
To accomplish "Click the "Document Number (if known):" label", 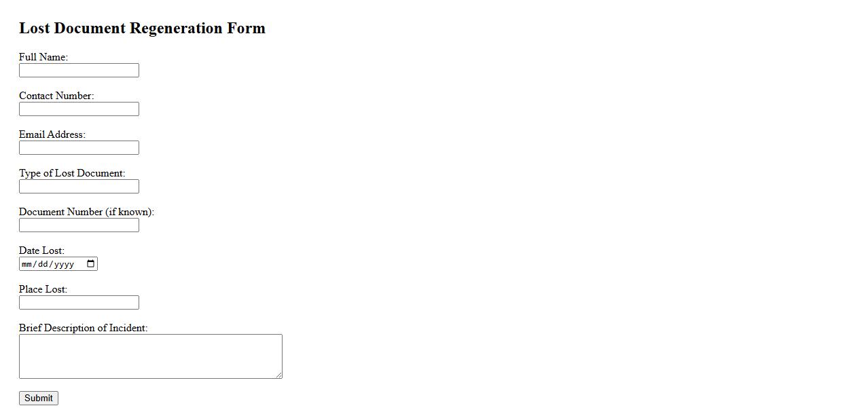I will [x=86, y=212].
